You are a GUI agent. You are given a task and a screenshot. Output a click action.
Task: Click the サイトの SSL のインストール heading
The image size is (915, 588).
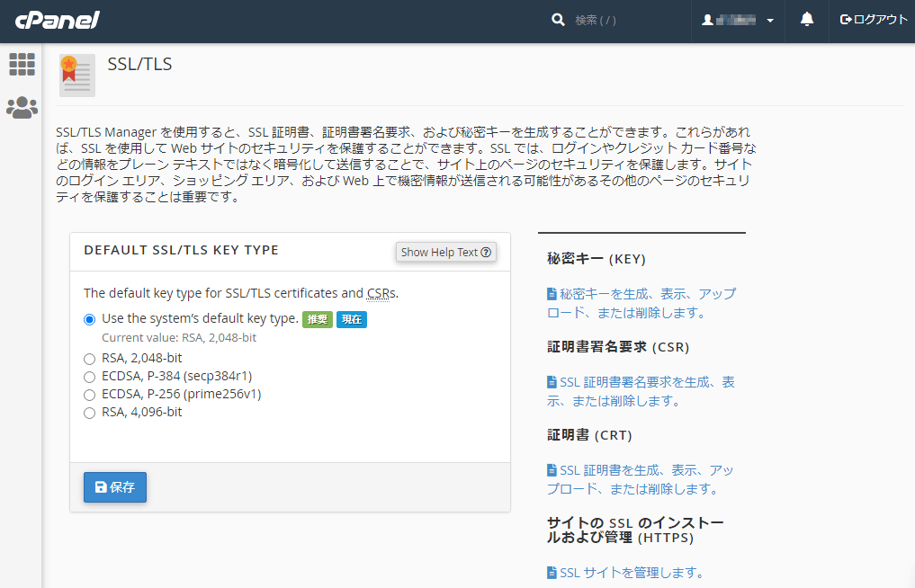tap(635, 530)
